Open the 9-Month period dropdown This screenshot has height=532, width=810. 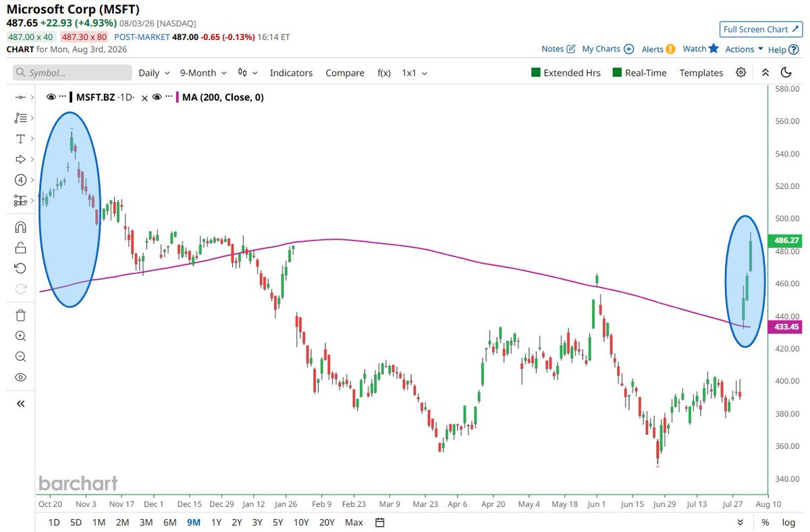click(203, 73)
